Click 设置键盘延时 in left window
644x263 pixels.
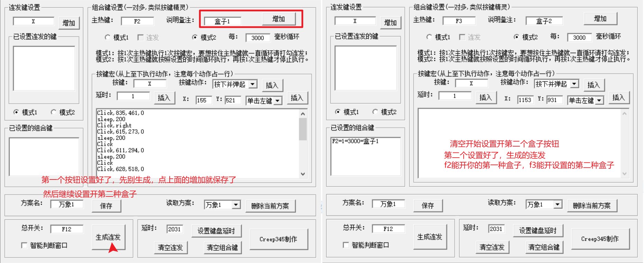point(216,231)
